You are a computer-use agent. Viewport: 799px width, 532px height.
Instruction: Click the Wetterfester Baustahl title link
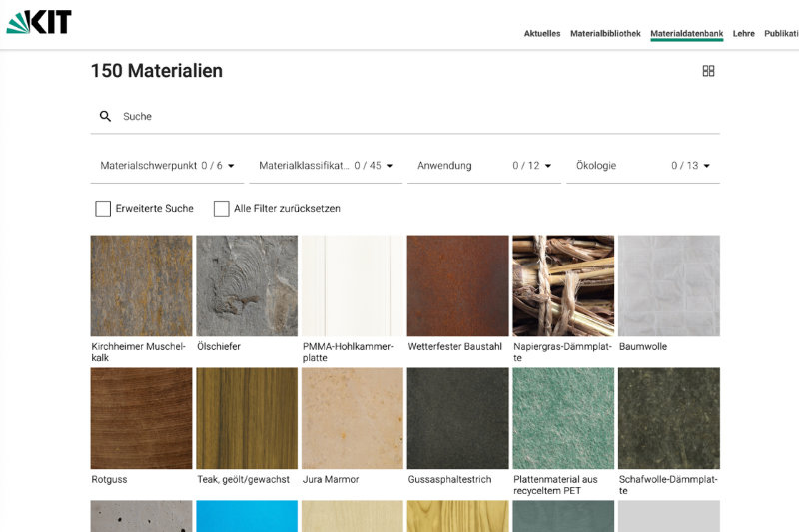pyautogui.click(x=455, y=346)
